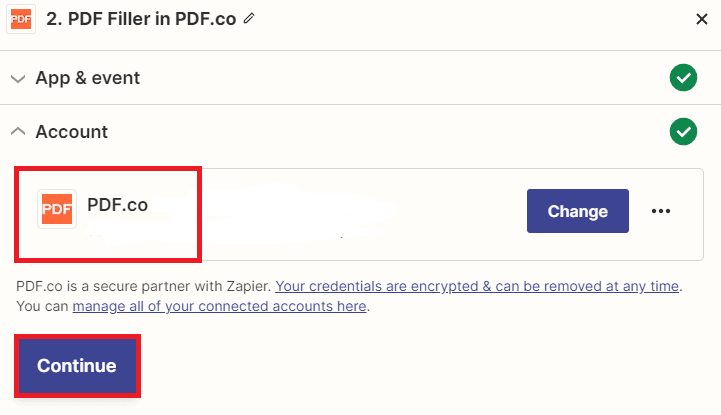Open the 'Your credentials are encrypted' link
This screenshot has height=415, width=721.
[478, 287]
